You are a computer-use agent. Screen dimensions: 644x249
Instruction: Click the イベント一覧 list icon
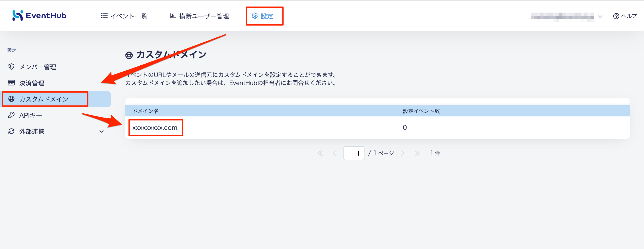point(104,16)
